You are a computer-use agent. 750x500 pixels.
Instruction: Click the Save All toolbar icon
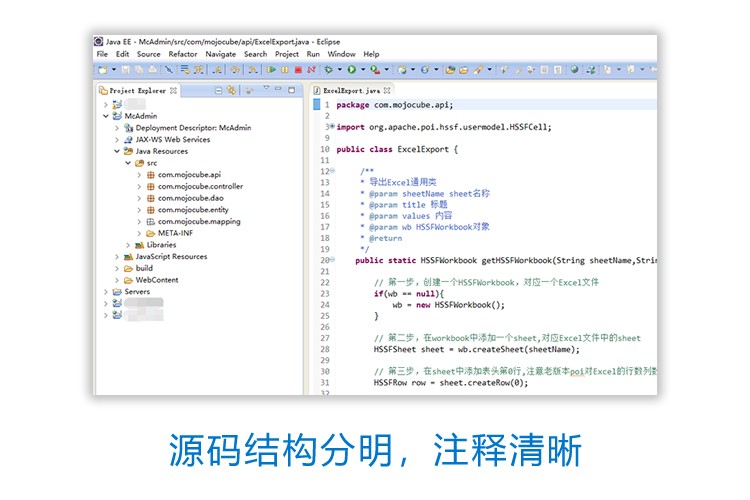tap(139, 70)
